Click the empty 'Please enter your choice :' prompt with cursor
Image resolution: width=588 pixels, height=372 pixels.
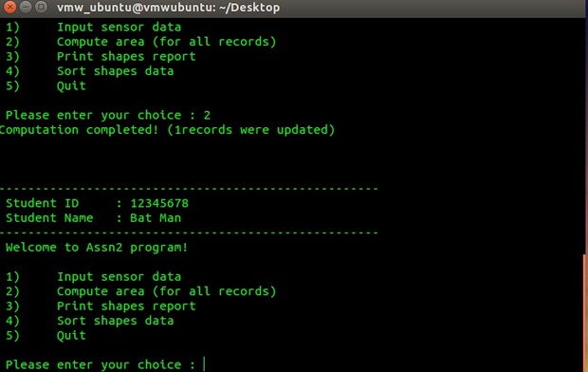[105, 364]
